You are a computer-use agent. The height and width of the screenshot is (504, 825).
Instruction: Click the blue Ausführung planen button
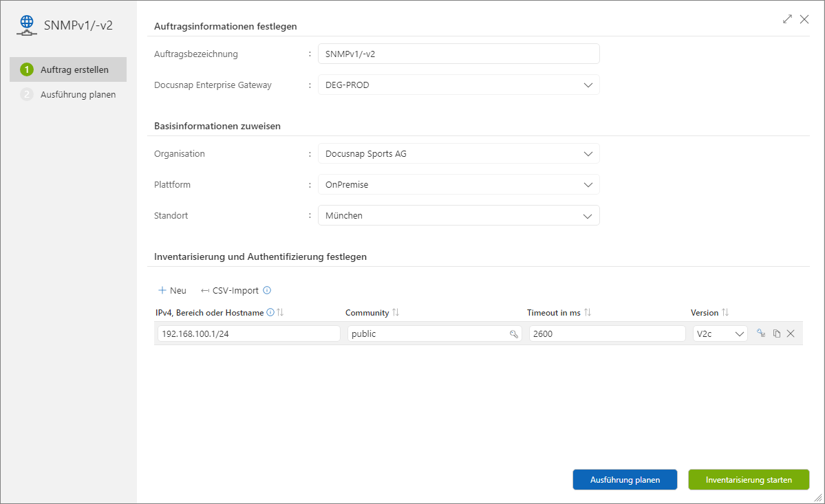(625, 479)
